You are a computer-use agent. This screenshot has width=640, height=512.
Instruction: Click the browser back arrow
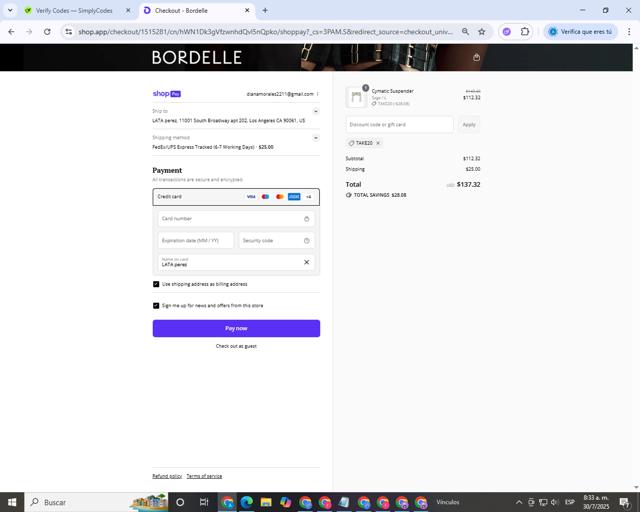(x=11, y=31)
